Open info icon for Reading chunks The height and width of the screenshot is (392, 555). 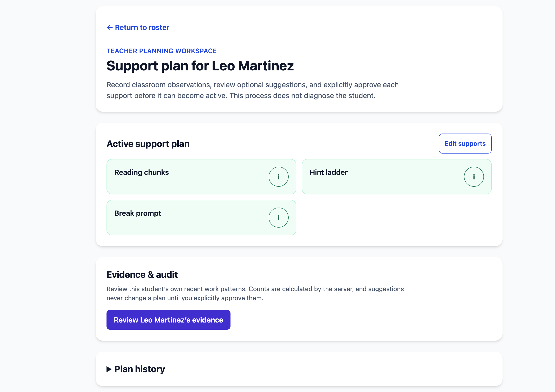click(278, 176)
